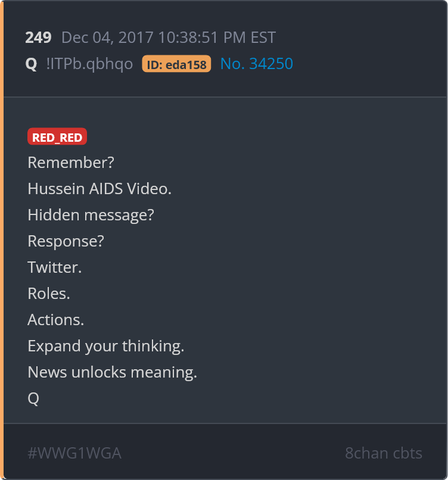This screenshot has height=480, width=448.
Task: Click the orange accent bar on the left edge
Action: click(x=2, y=240)
